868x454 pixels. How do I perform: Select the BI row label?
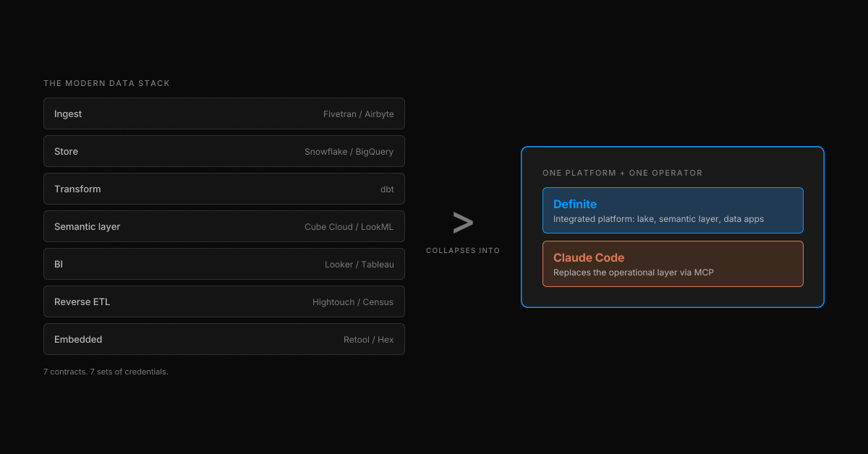59,265
